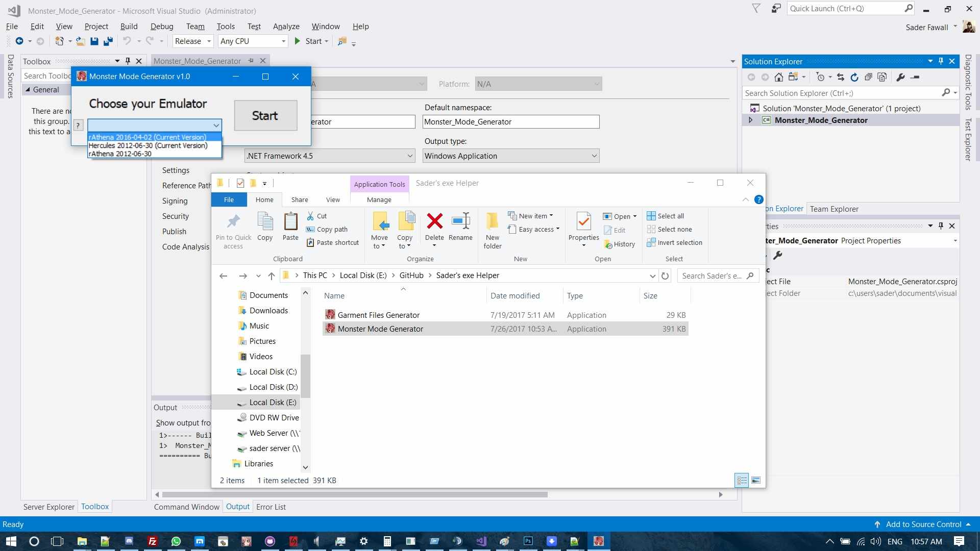The height and width of the screenshot is (551, 980).
Task: Click Rename icon in File Explorer ribbon
Action: tap(460, 221)
